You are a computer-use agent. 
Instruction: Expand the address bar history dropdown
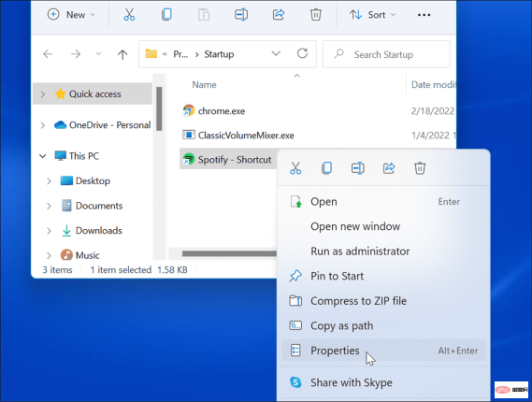pyautogui.click(x=276, y=53)
